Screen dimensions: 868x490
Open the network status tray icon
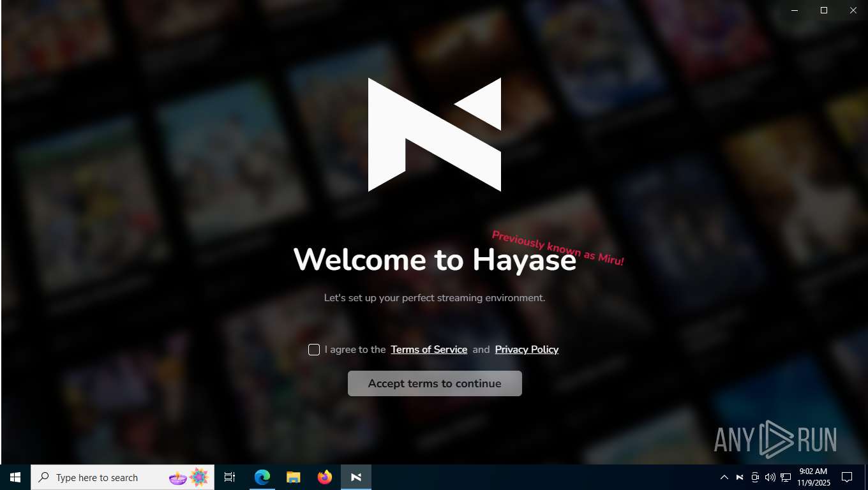click(786, 477)
